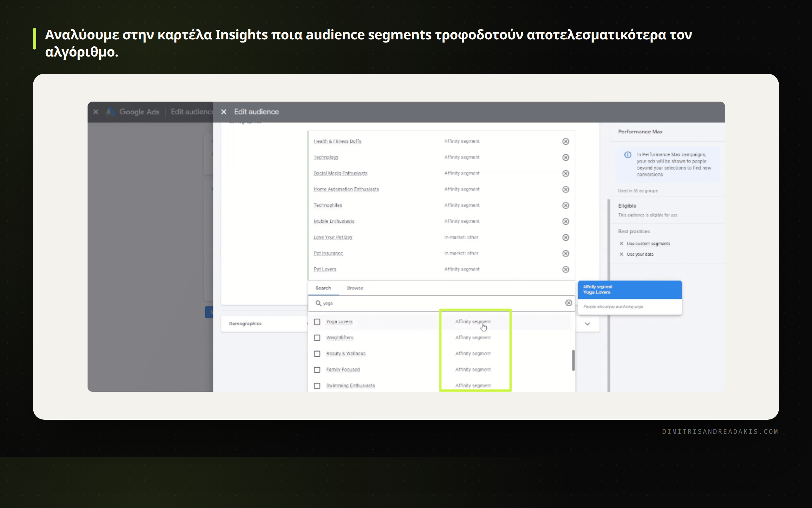Click the Swimming Enthusiasts result label
The width and height of the screenshot is (812, 508).
tap(350, 386)
